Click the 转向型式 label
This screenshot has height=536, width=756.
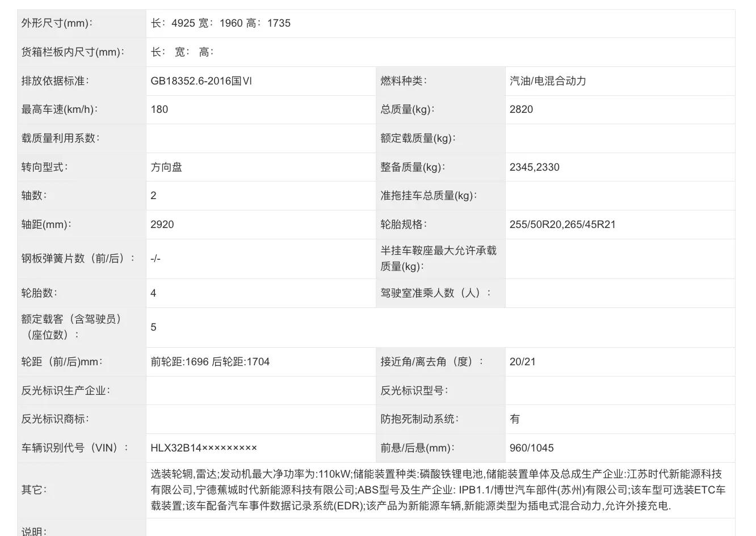coord(45,167)
